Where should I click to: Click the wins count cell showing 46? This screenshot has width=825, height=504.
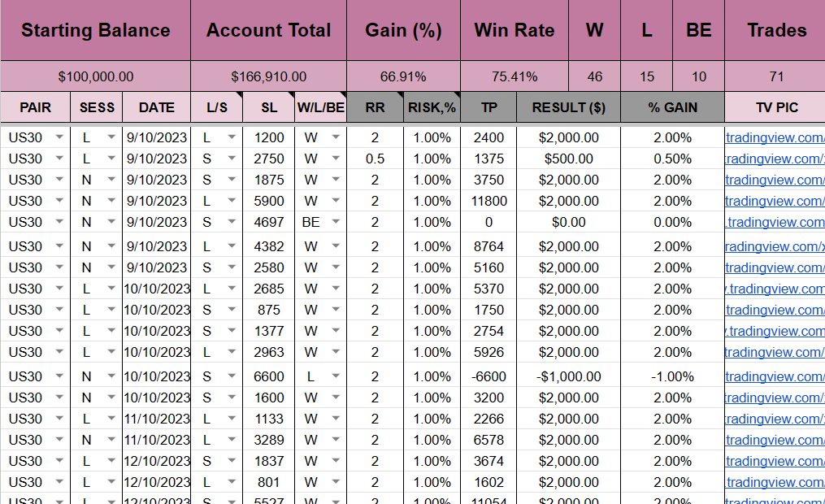pyautogui.click(x=594, y=76)
